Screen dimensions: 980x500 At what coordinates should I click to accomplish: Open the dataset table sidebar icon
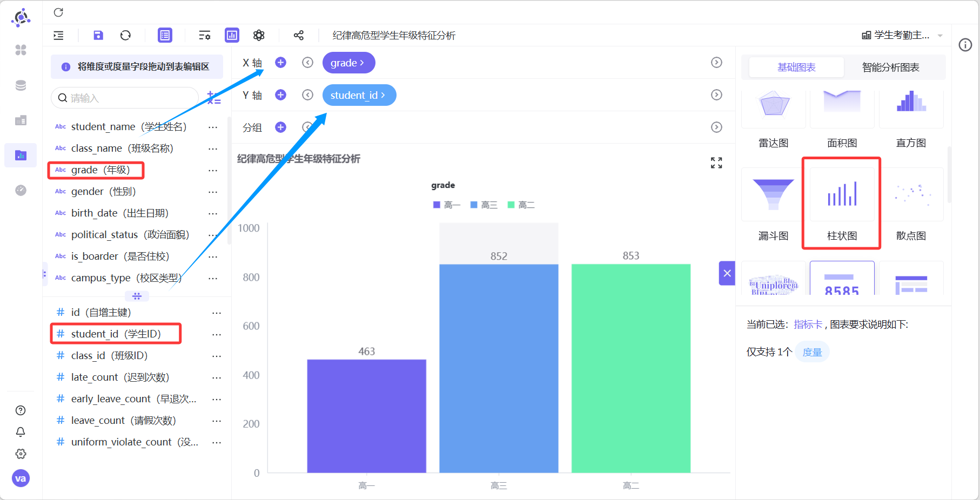[x=21, y=120]
